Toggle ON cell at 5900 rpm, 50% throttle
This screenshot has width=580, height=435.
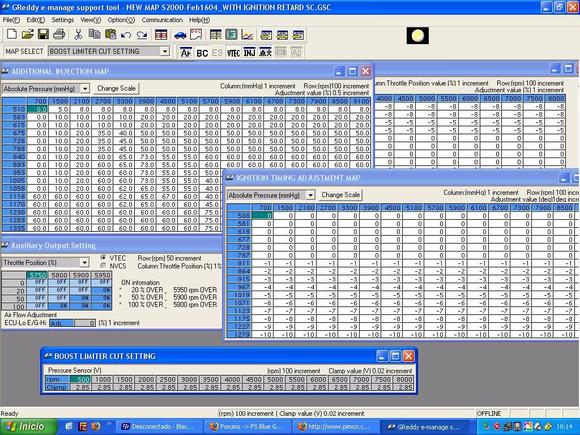pos(81,298)
